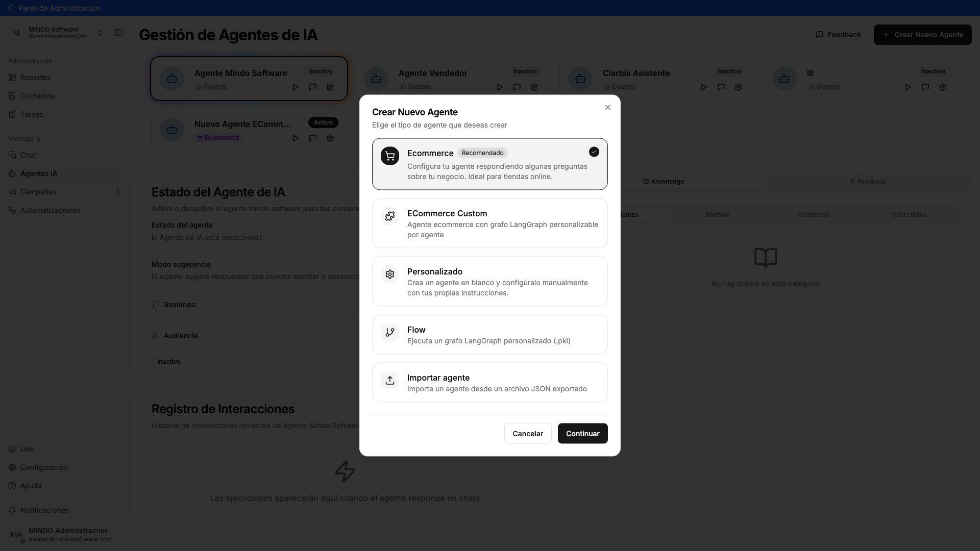Open chat icon for Nuevo Agente EComm
Viewport: 980px width, 551px height.
click(313, 138)
